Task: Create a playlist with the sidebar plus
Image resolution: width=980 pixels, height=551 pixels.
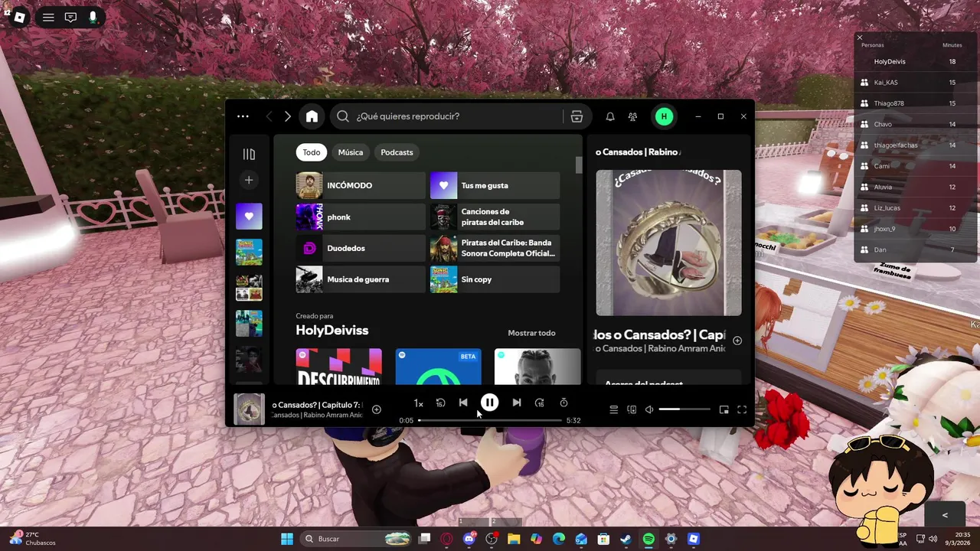Action: pos(249,180)
